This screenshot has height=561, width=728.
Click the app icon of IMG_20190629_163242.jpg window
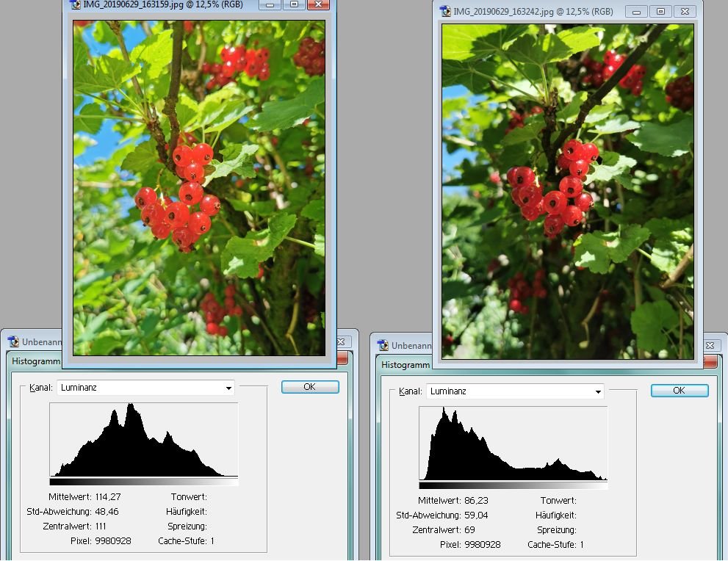click(x=445, y=11)
